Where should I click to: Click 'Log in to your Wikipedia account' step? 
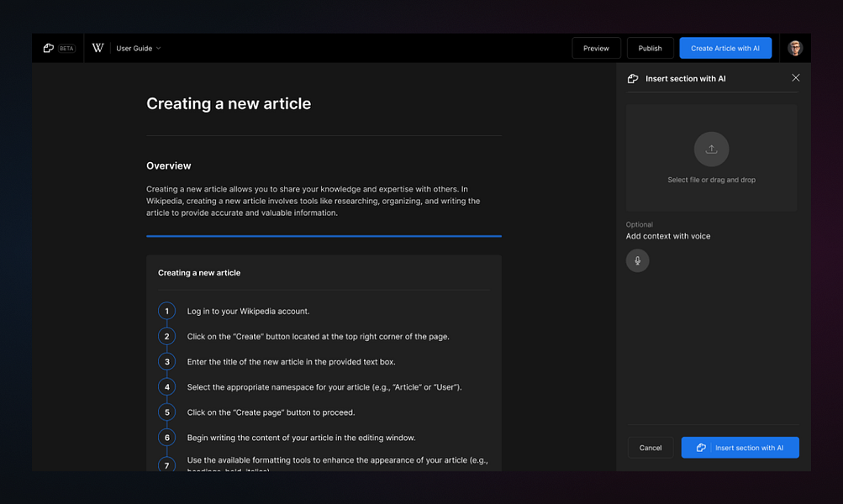coord(249,311)
